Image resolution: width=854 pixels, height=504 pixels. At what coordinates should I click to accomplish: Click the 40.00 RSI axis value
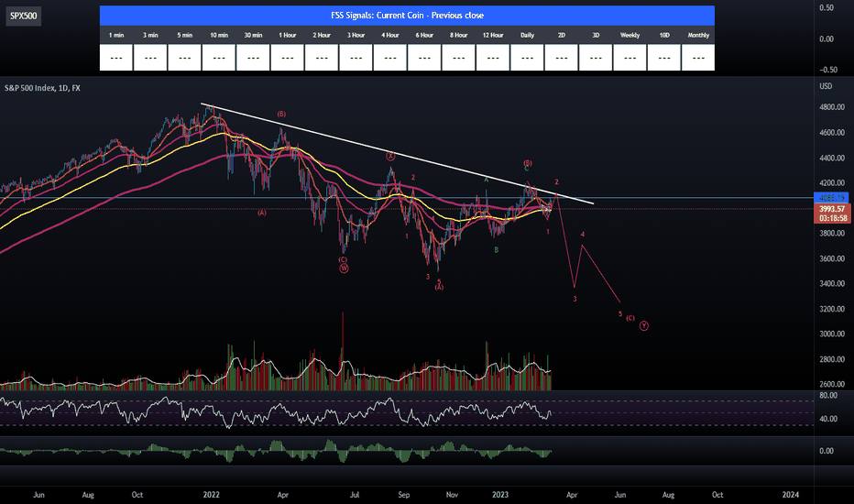[x=827, y=419]
